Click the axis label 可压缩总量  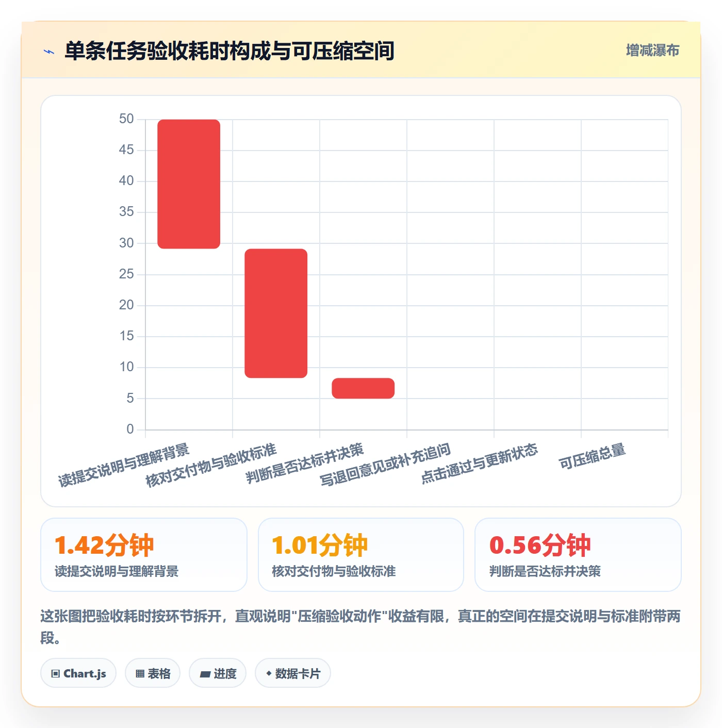coord(593,456)
